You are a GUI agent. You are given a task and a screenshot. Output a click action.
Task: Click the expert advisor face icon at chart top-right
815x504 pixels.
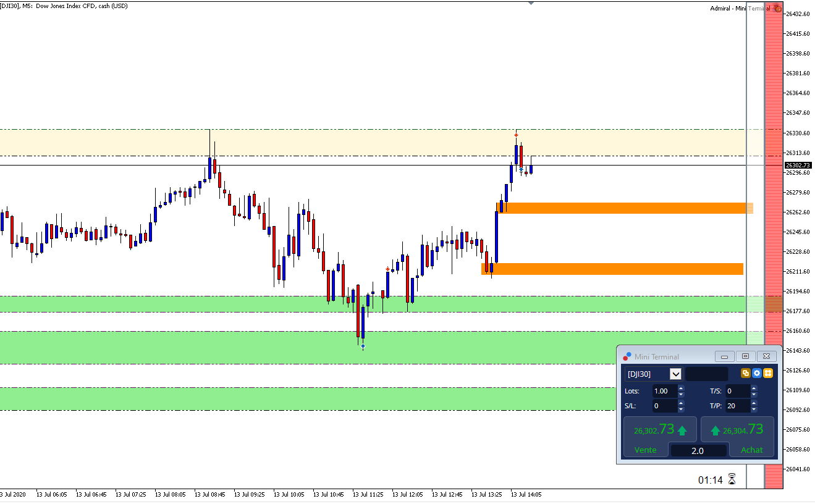778,9
